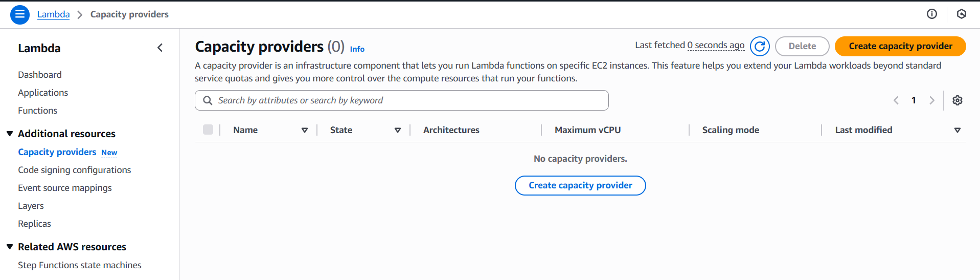Viewport: 980px width, 280px height.
Task: Open Layers in the sidebar
Action: click(31, 206)
